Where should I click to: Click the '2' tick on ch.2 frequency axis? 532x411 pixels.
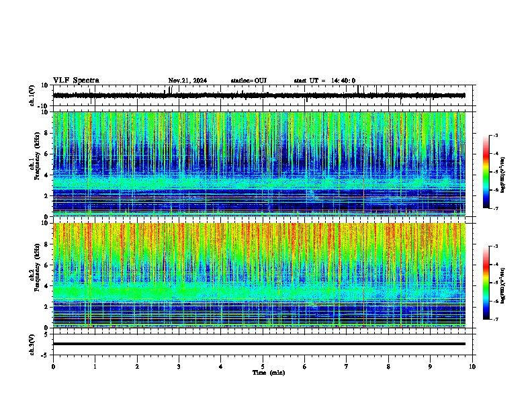(x=46, y=307)
